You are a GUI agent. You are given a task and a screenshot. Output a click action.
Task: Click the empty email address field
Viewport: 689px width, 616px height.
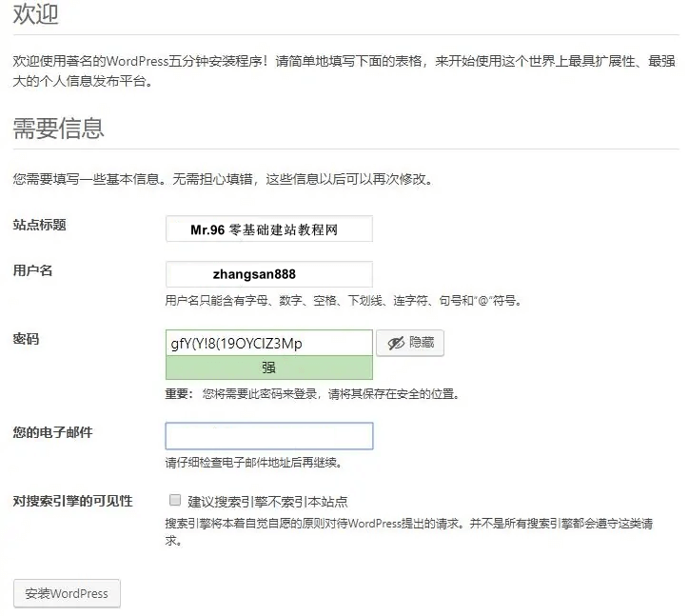pyautogui.click(x=269, y=436)
